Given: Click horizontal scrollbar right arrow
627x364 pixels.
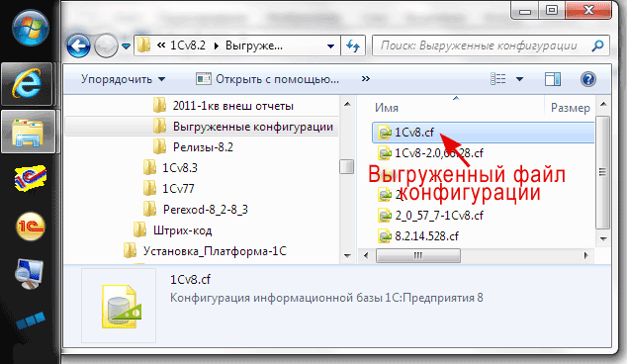Looking at the screenshot, I should pos(586,255).
